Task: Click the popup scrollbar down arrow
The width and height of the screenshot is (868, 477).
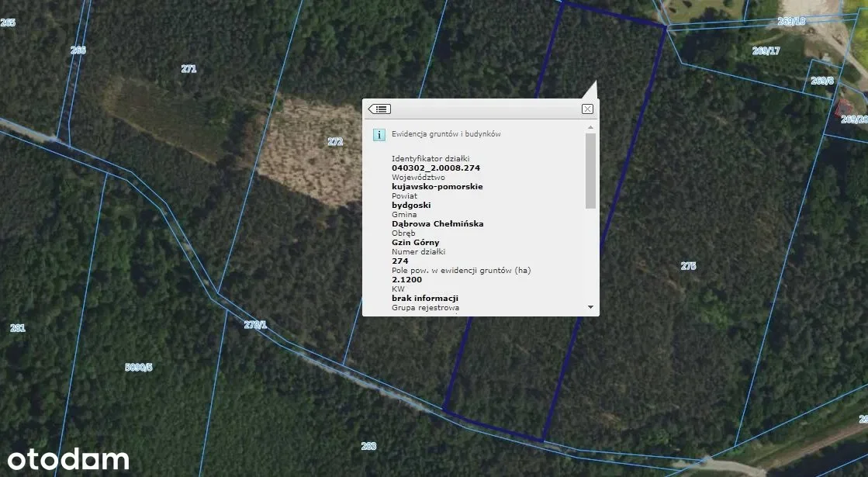Action: click(590, 307)
